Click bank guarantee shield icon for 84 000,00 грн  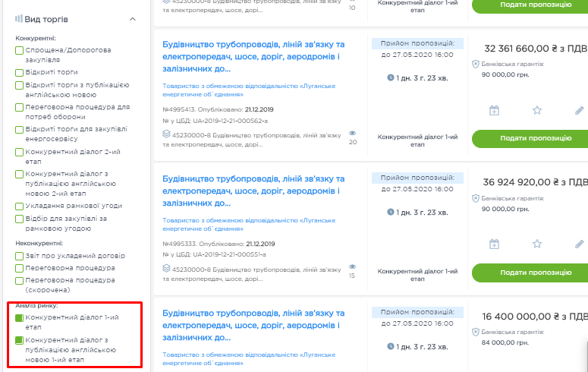[x=476, y=333]
